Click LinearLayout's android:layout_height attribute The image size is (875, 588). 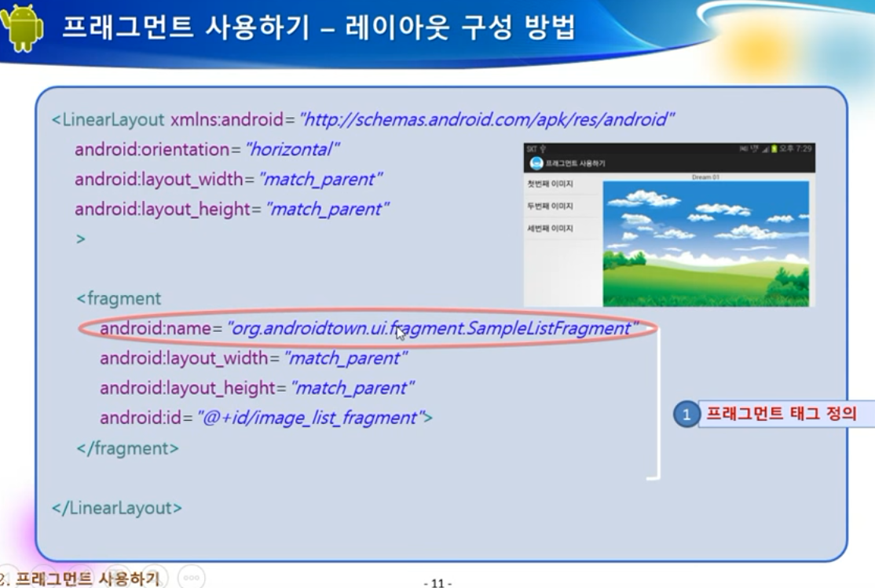(x=163, y=209)
